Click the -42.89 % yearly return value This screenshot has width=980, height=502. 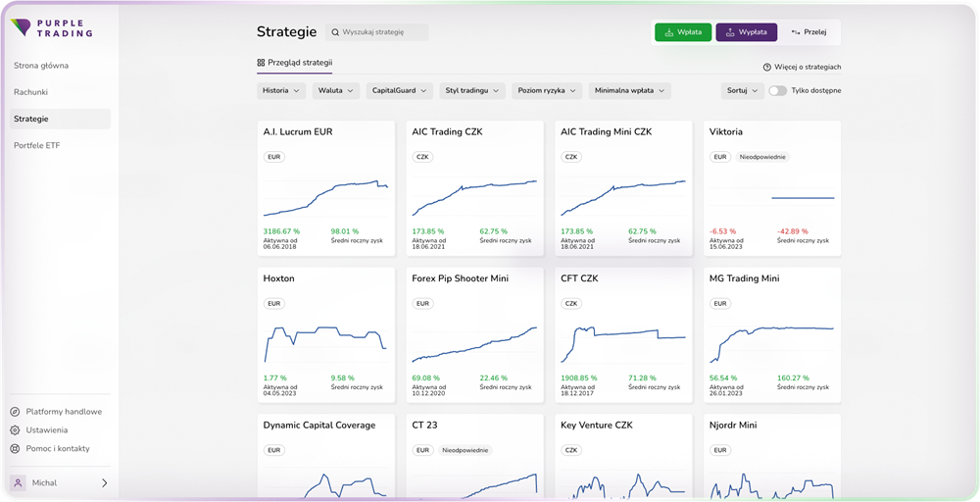pyautogui.click(x=793, y=231)
